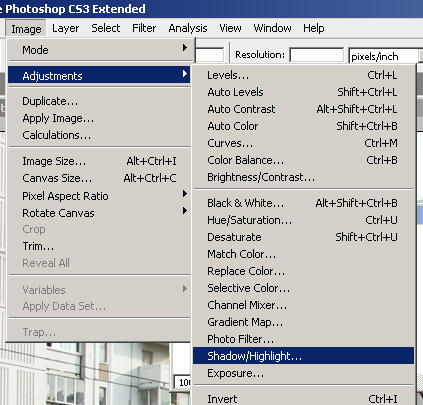Apply Invert adjustment
The height and width of the screenshot is (405, 423).
[x=303, y=399]
